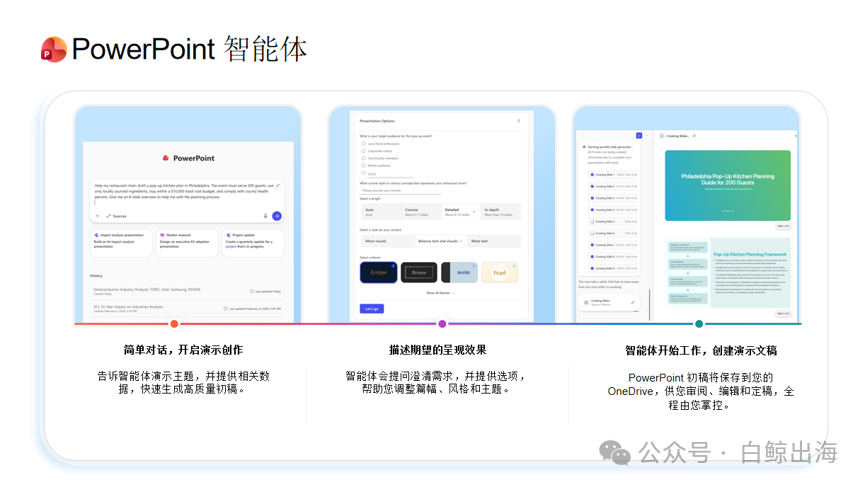This screenshot has width=865, height=487.
Task: Select the In-depth length option
Action: click(x=500, y=212)
